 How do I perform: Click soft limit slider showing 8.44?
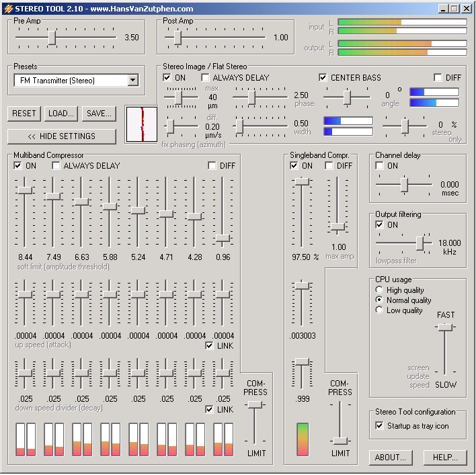point(25,190)
